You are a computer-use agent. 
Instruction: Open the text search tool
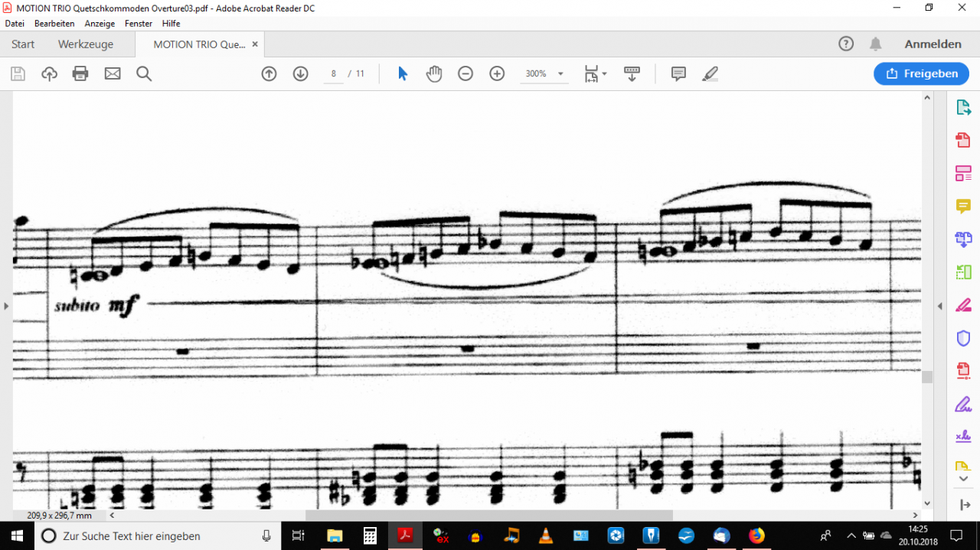(x=144, y=73)
